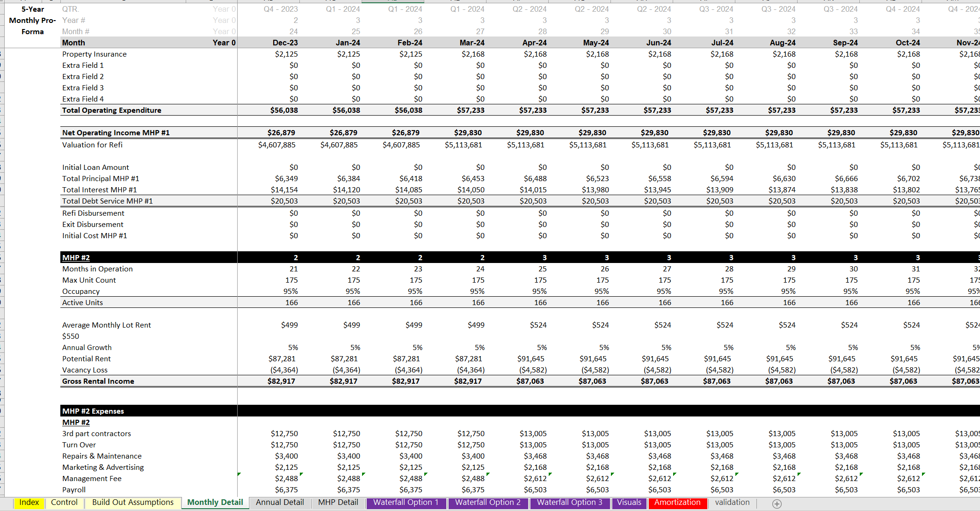Click the Property Insurance row label
This screenshot has height=511, width=980.
pos(94,54)
